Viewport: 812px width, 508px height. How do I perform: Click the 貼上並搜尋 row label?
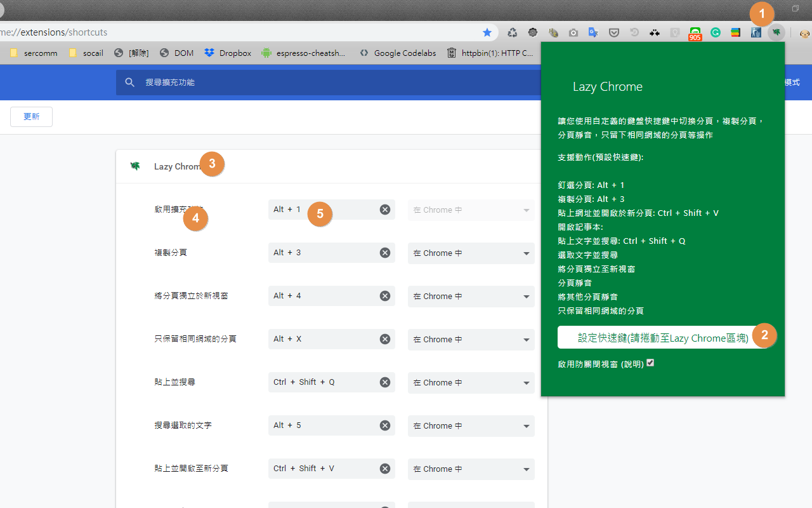click(174, 382)
